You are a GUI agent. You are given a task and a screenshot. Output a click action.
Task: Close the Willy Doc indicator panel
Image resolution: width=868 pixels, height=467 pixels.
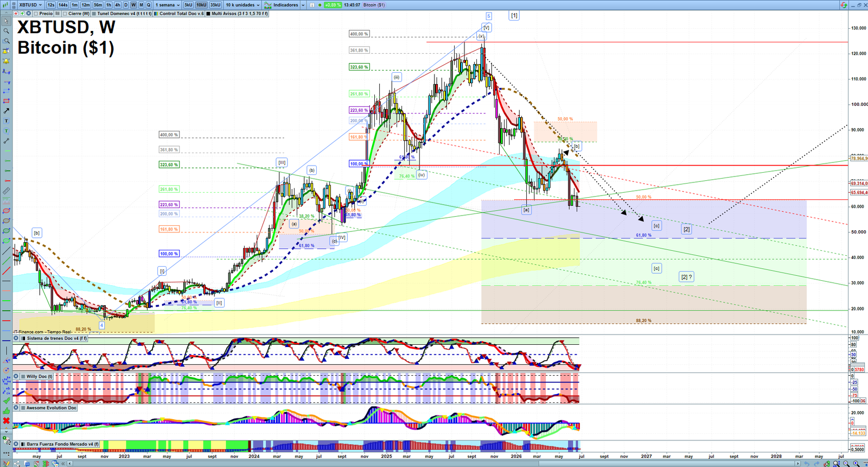click(x=16, y=376)
